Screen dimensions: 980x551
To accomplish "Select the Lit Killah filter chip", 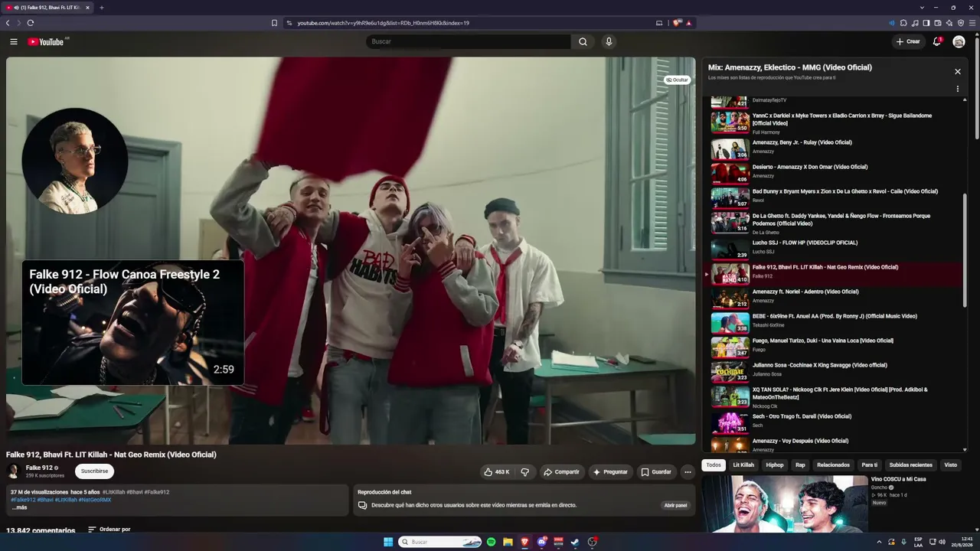I will point(743,465).
